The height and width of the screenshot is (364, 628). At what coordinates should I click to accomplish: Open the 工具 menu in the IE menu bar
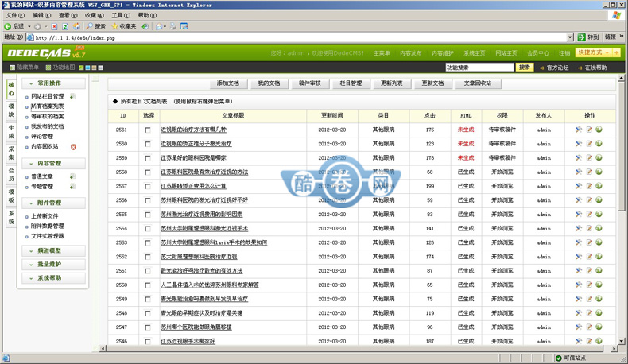pos(120,15)
